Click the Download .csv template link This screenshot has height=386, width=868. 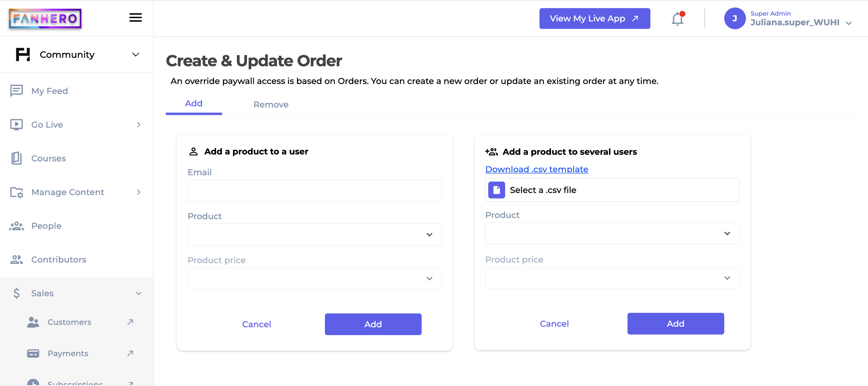(536, 169)
